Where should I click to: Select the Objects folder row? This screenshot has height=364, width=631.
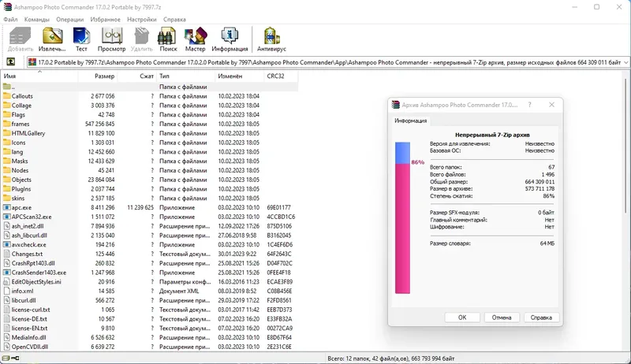150,180
